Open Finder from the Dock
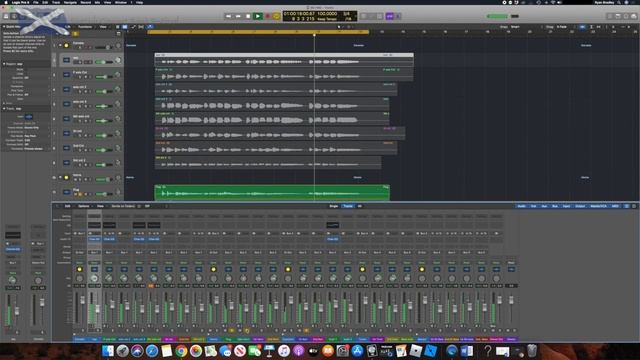The image size is (640, 360). pos(108,351)
